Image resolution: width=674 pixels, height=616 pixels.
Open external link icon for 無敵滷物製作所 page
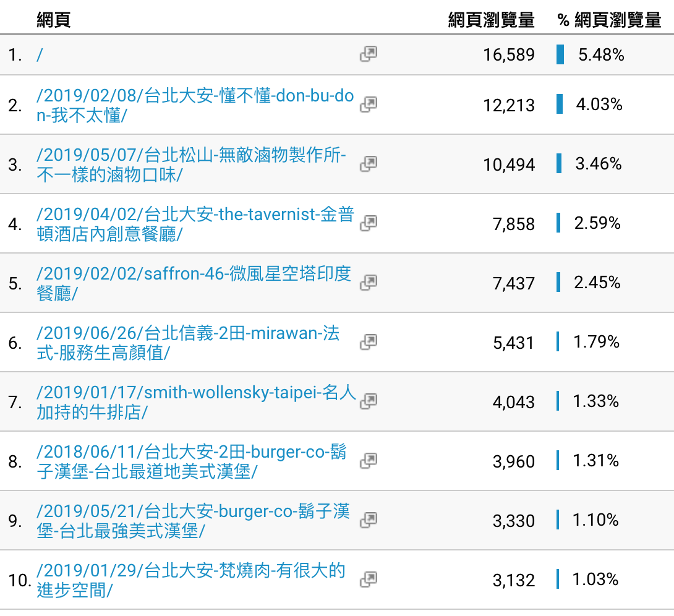pyautogui.click(x=369, y=164)
